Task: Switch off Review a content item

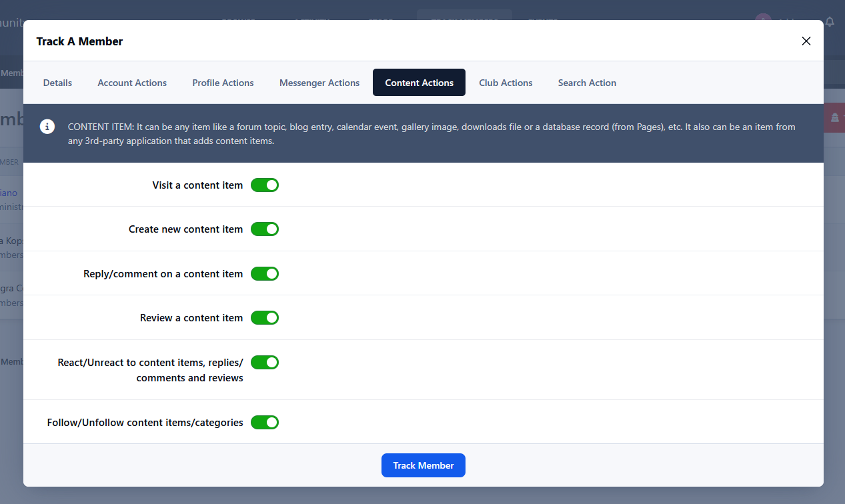Action: [265, 318]
